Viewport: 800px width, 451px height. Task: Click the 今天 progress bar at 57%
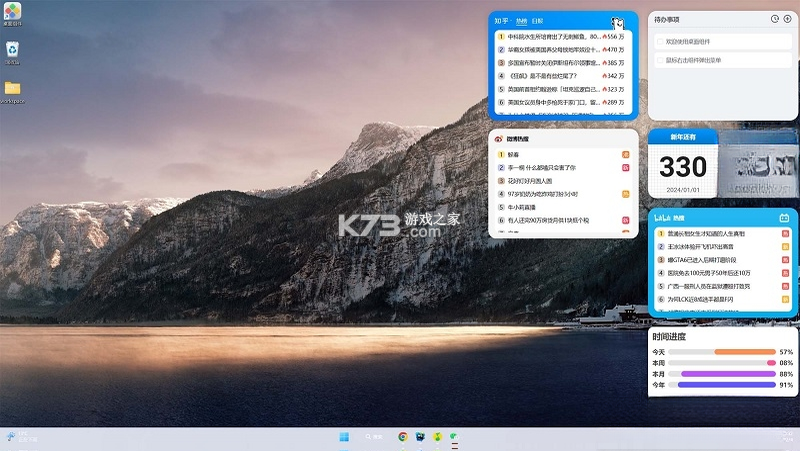722,352
